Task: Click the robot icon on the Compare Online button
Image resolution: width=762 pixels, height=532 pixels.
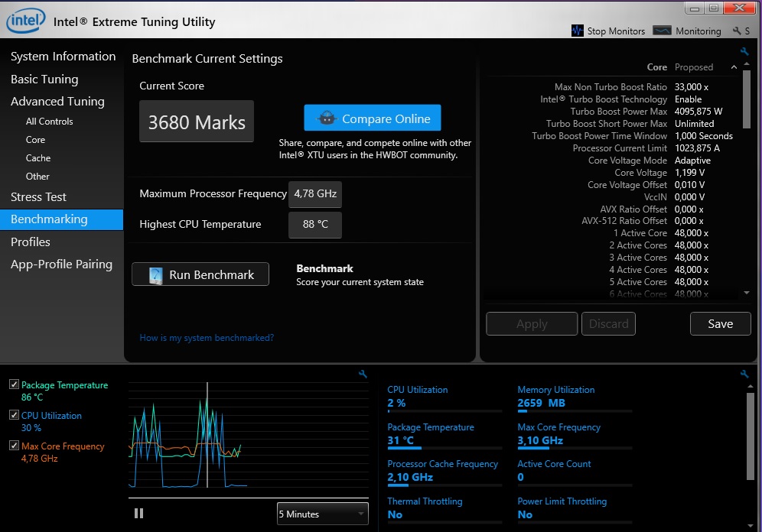Action: (x=327, y=118)
